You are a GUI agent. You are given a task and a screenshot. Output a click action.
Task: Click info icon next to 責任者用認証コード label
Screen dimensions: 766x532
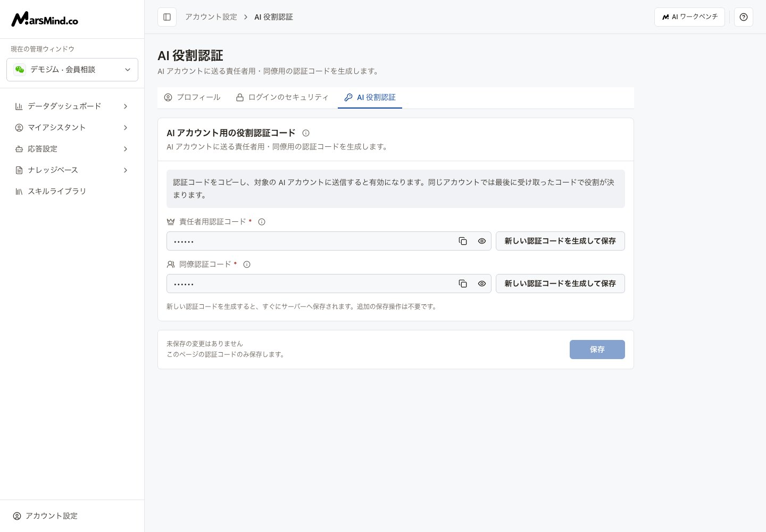click(262, 222)
